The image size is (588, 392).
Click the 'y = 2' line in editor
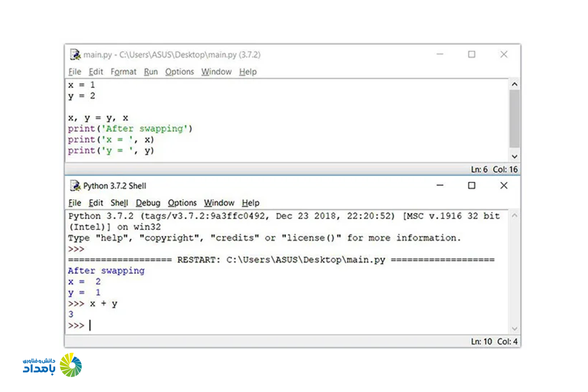pos(82,96)
